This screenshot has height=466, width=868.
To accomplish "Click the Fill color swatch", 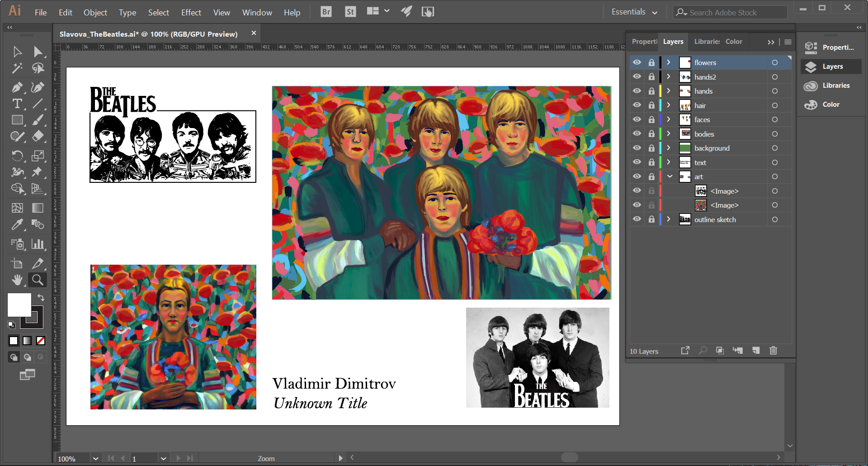I will coord(19,304).
